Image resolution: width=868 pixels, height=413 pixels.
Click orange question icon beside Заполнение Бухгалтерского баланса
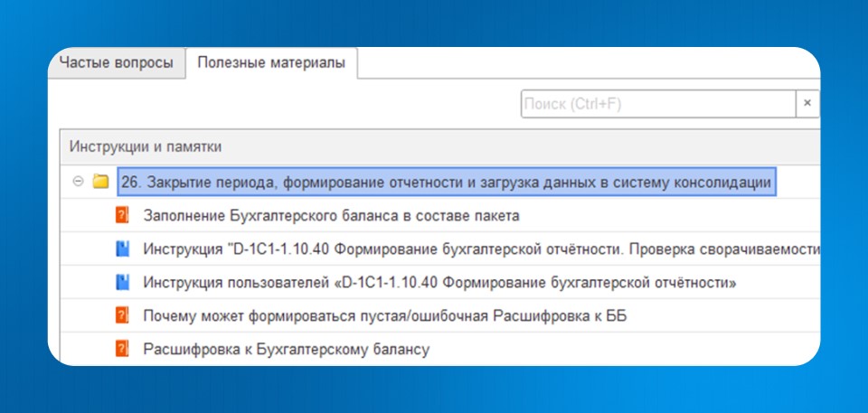(x=122, y=215)
